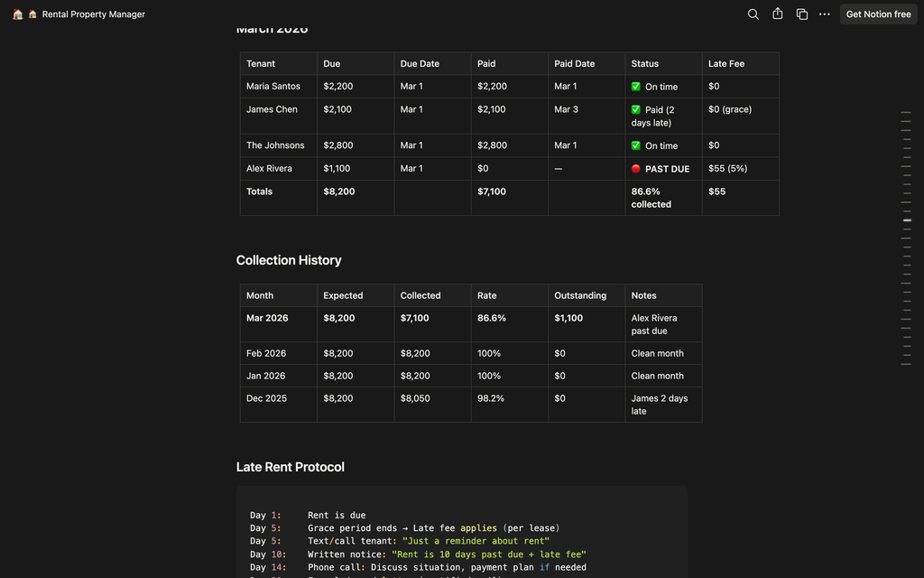This screenshot has height=578, width=924.
Task: Click the green checkmark in Maria Santos row
Action: point(635,86)
